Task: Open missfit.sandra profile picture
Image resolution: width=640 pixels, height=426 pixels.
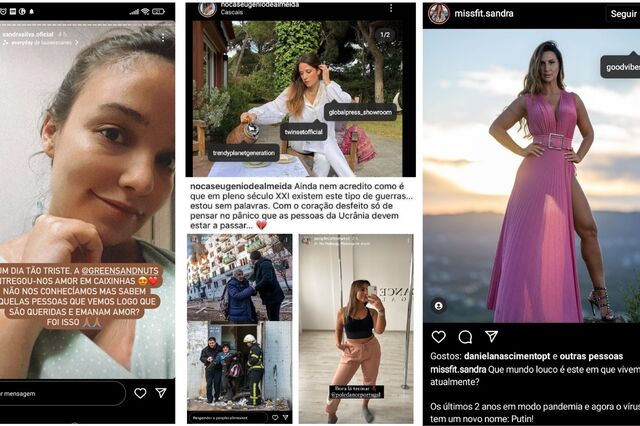Action: [438, 13]
